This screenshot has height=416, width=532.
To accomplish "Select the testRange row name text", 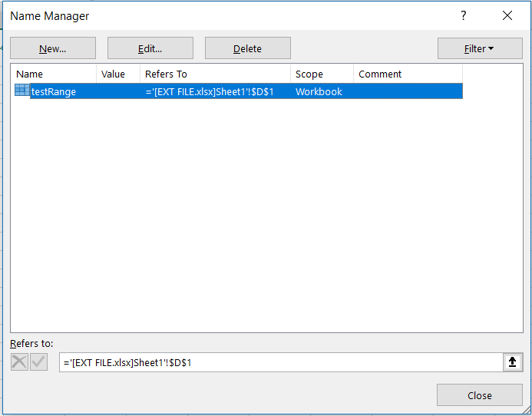I will pos(54,92).
